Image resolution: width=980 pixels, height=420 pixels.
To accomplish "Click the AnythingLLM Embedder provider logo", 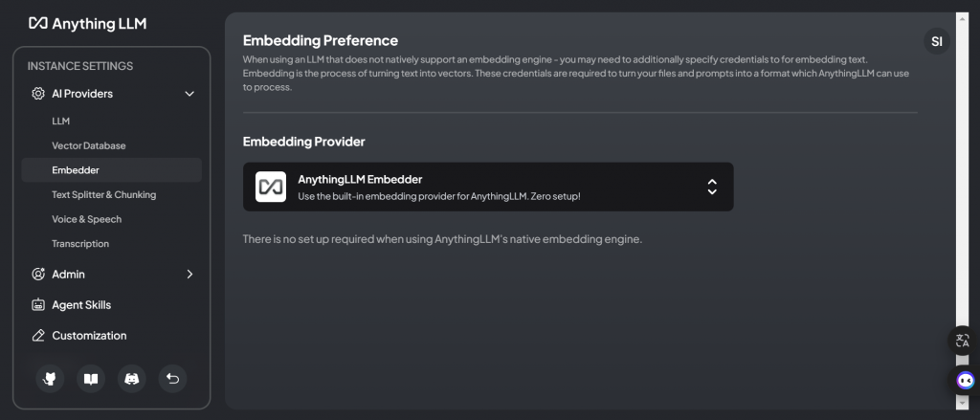I will [x=271, y=187].
